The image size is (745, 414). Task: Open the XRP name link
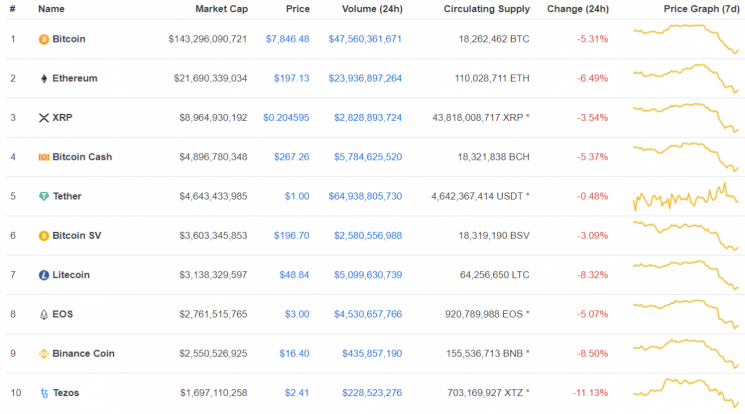(62, 117)
